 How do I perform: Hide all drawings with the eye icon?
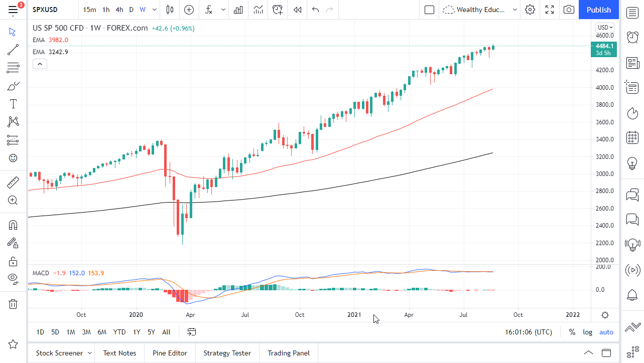pyautogui.click(x=13, y=279)
